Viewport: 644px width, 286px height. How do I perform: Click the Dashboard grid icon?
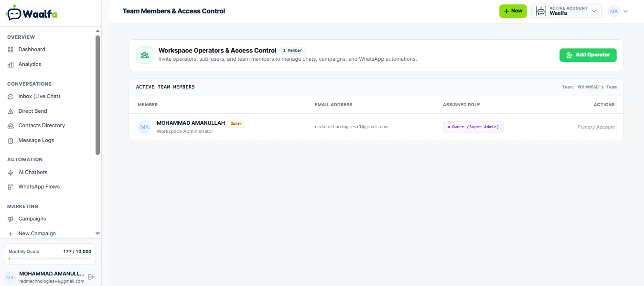pos(11,50)
